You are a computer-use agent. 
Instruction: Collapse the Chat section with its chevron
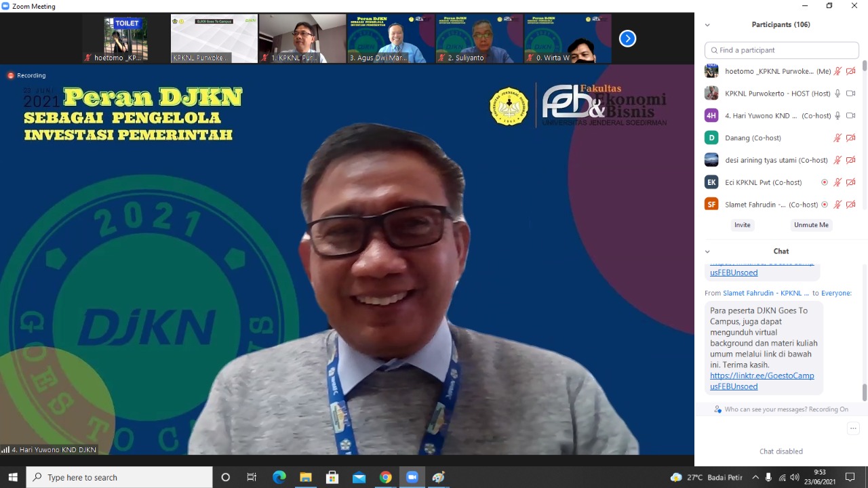pos(707,251)
